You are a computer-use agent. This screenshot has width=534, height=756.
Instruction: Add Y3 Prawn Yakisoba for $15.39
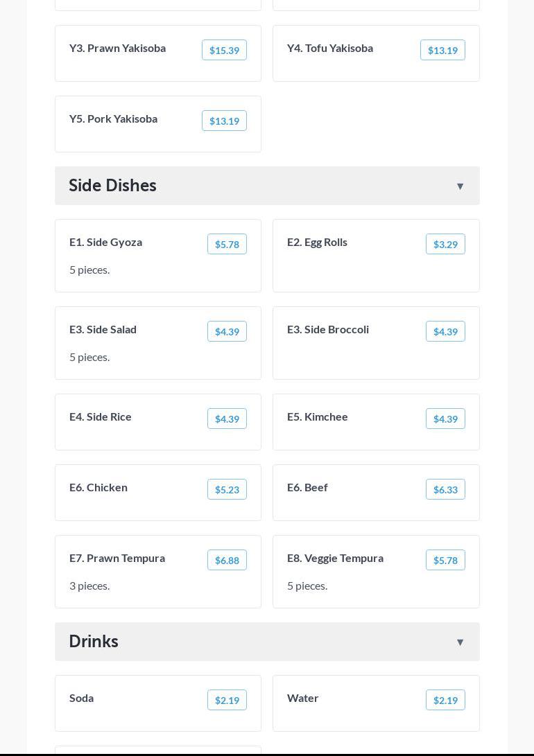(224, 50)
